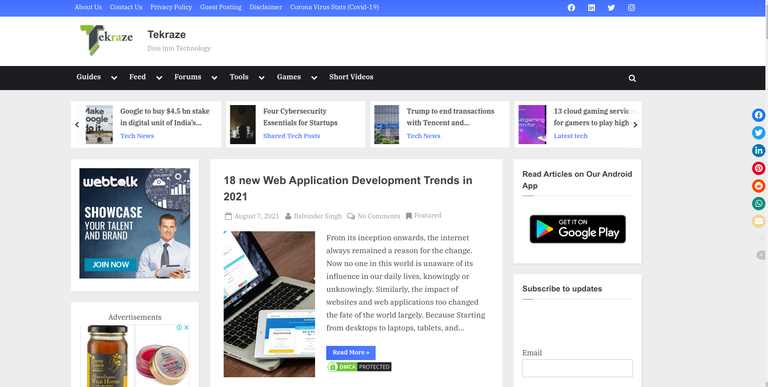Click the DMCA Protected badge

point(359,366)
